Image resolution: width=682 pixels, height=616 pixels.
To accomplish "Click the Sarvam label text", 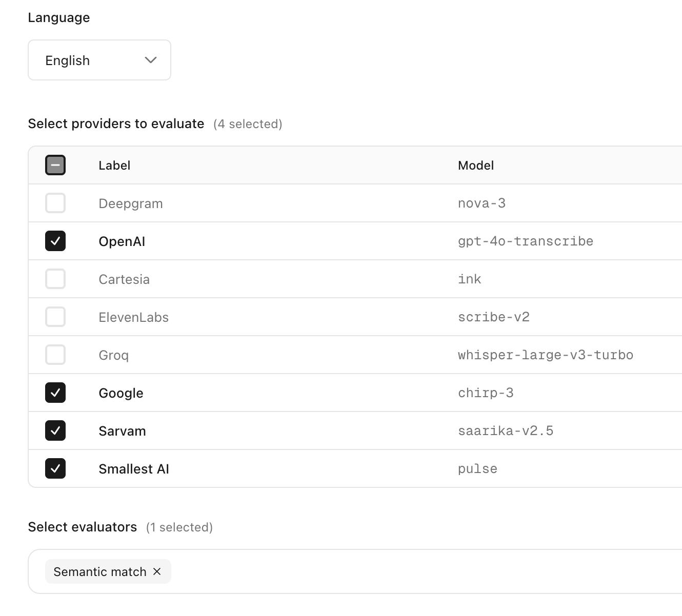I will pos(123,431).
